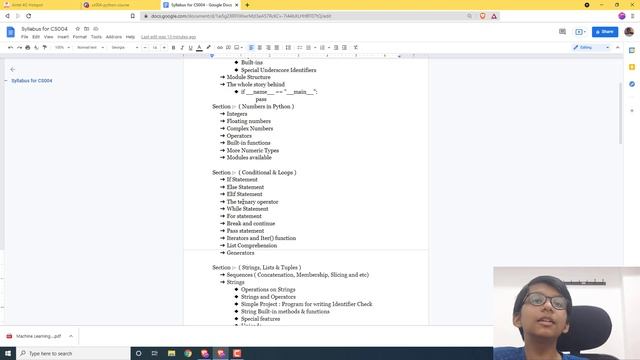This screenshot has height=360, width=640.
Task: Run spelling and grammar check icon
Action: pyautogui.click(x=36, y=48)
